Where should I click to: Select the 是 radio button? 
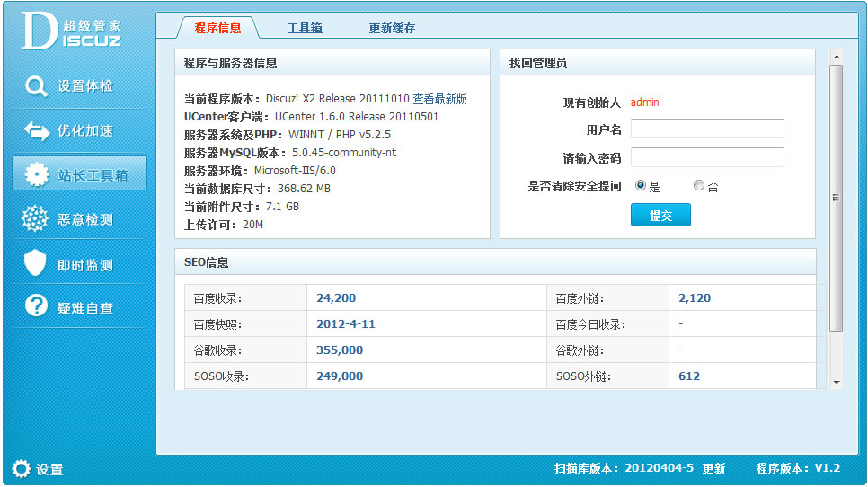641,185
